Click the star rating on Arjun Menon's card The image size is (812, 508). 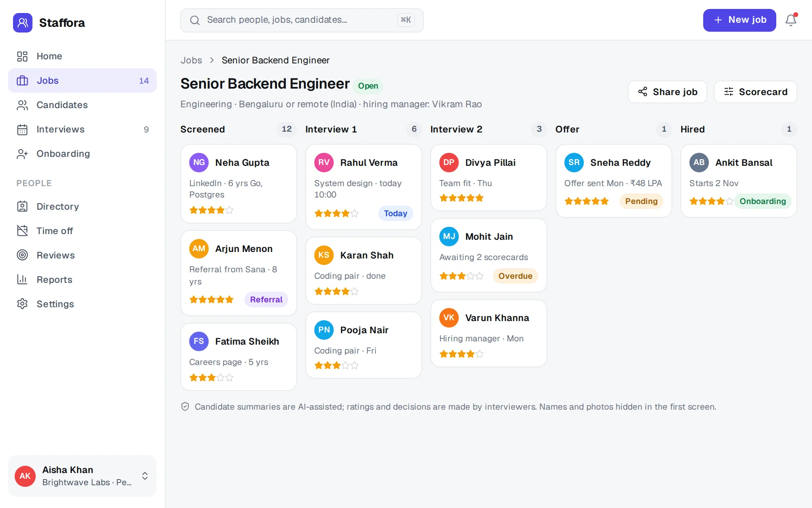[x=212, y=300]
